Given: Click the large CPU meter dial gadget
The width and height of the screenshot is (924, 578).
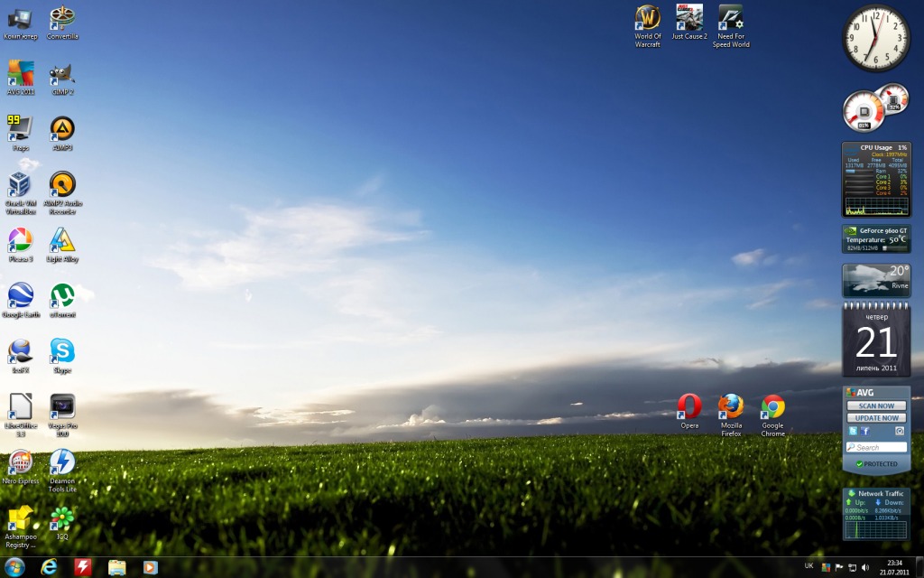Looking at the screenshot, I should click(x=864, y=111).
